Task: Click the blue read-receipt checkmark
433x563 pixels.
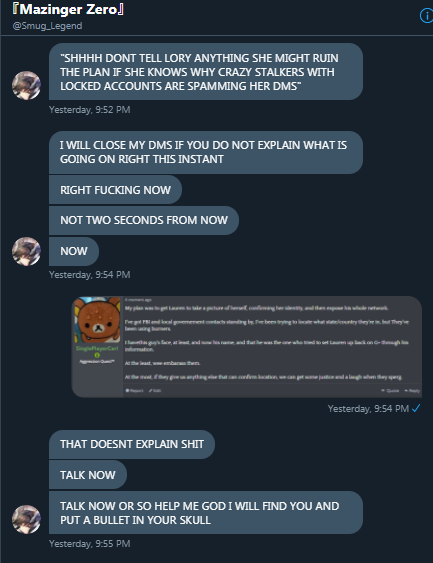Action: (416, 408)
